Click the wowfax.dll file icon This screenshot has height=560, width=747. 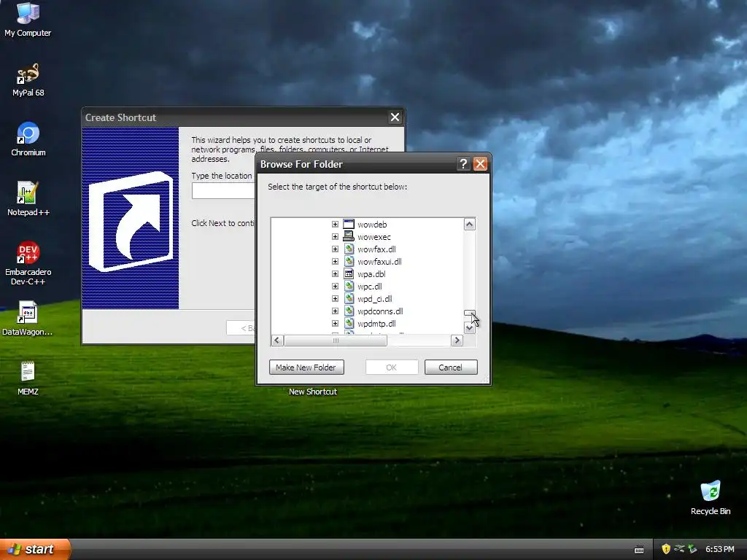click(349, 249)
